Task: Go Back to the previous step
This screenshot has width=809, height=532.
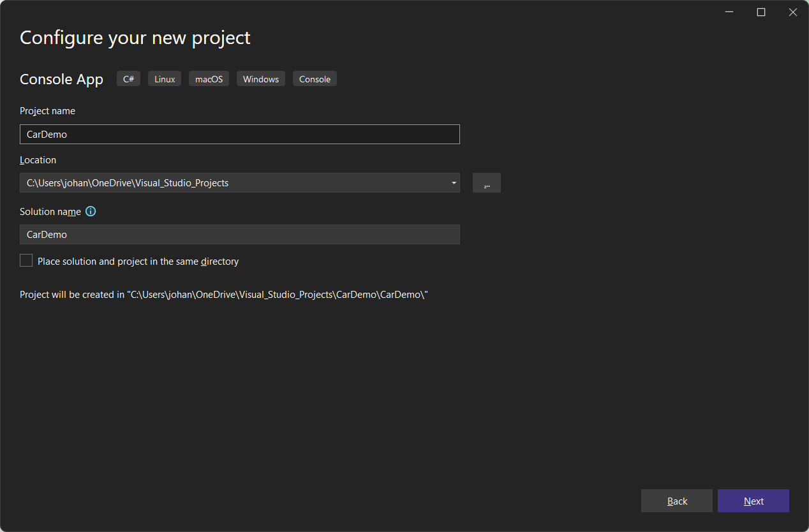Action: click(x=676, y=501)
